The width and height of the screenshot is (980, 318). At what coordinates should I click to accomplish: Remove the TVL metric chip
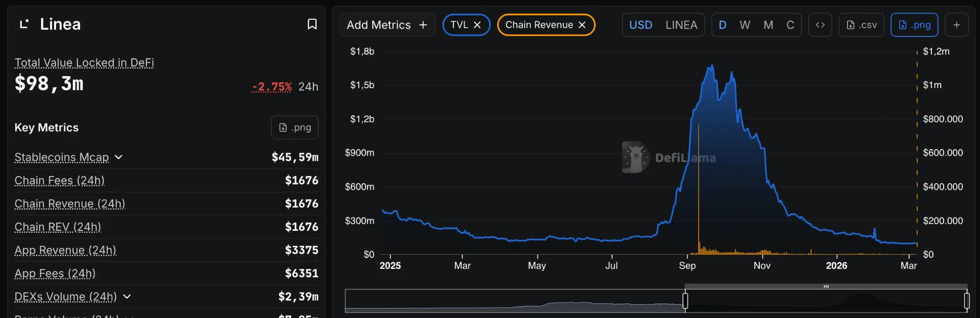click(477, 25)
